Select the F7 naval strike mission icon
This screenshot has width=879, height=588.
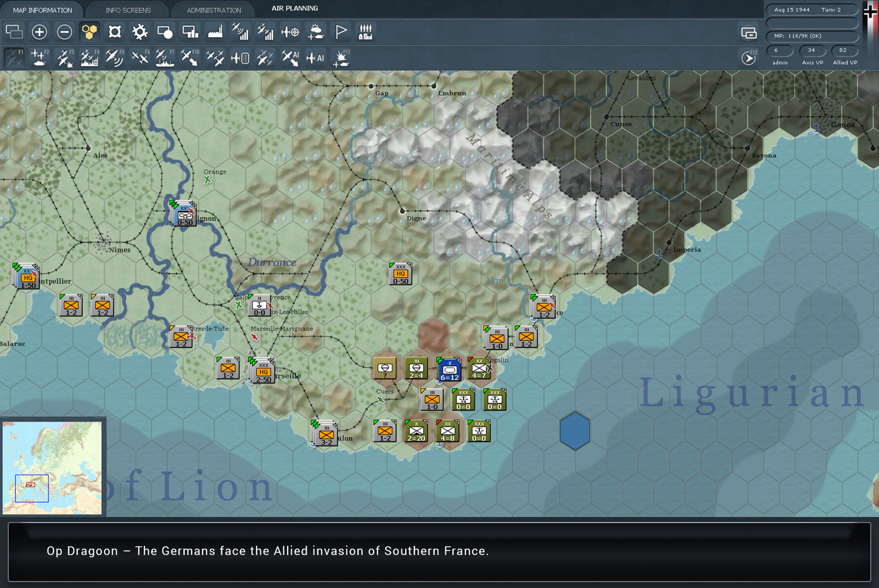[x=163, y=57]
